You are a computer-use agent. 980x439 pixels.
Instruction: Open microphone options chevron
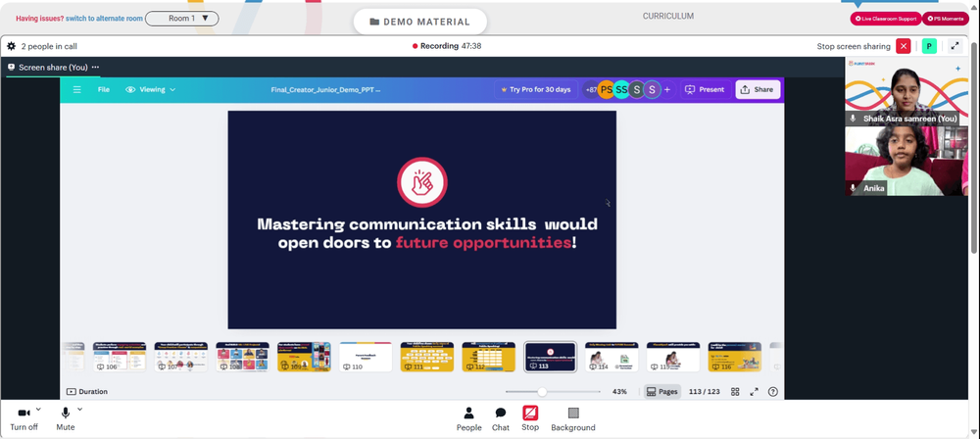pyautogui.click(x=79, y=409)
